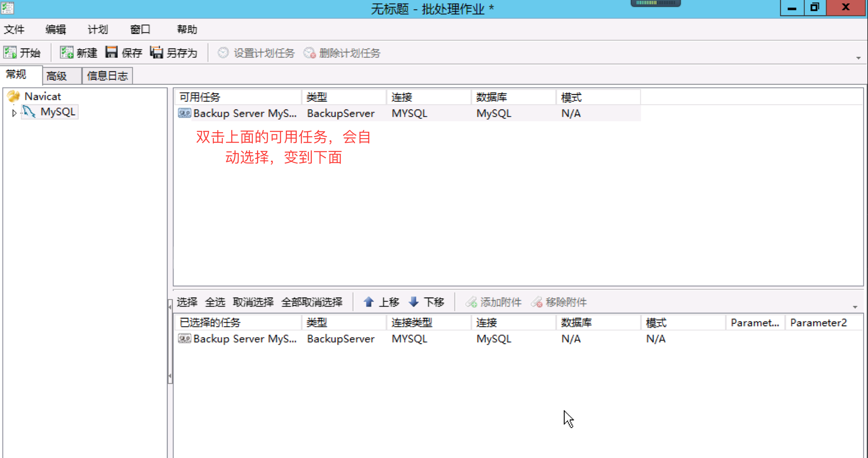Switch to the 常规 tab

21,75
